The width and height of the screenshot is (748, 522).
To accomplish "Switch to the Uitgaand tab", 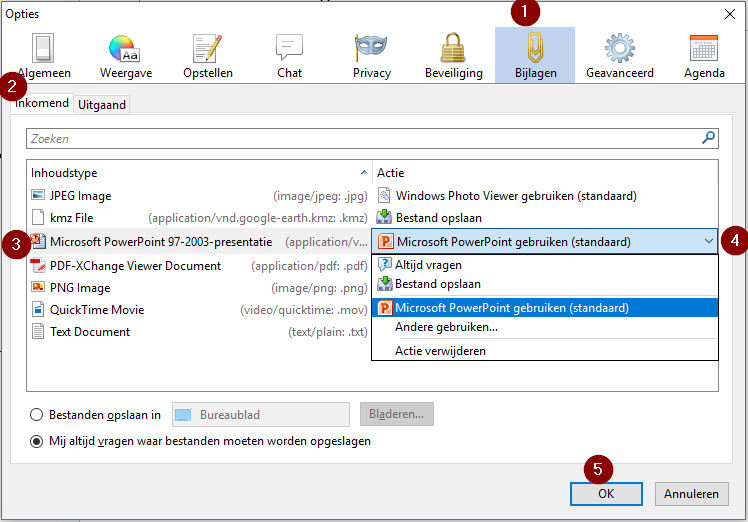I will [x=102, y=104].
